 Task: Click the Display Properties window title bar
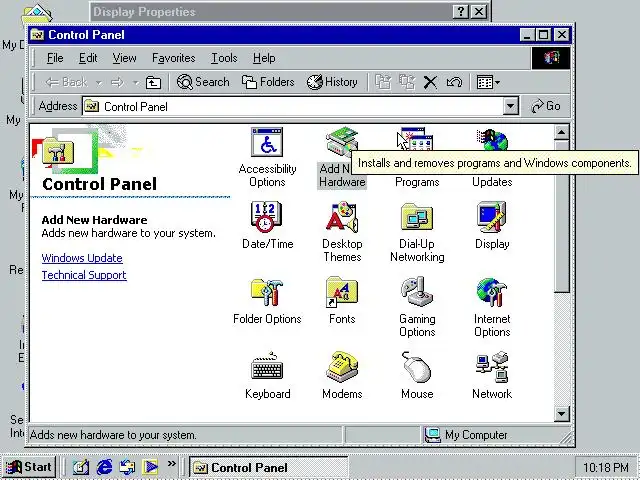271,12
